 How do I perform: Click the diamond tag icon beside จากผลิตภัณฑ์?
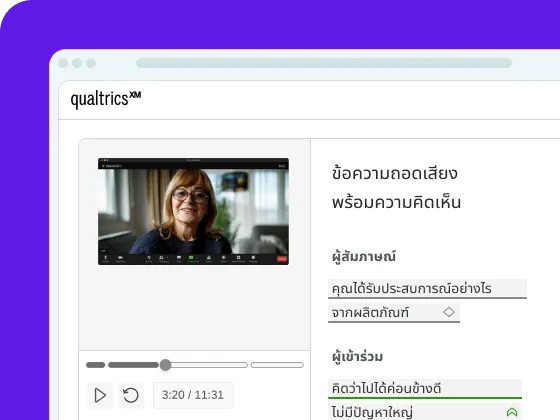point(449,312)
